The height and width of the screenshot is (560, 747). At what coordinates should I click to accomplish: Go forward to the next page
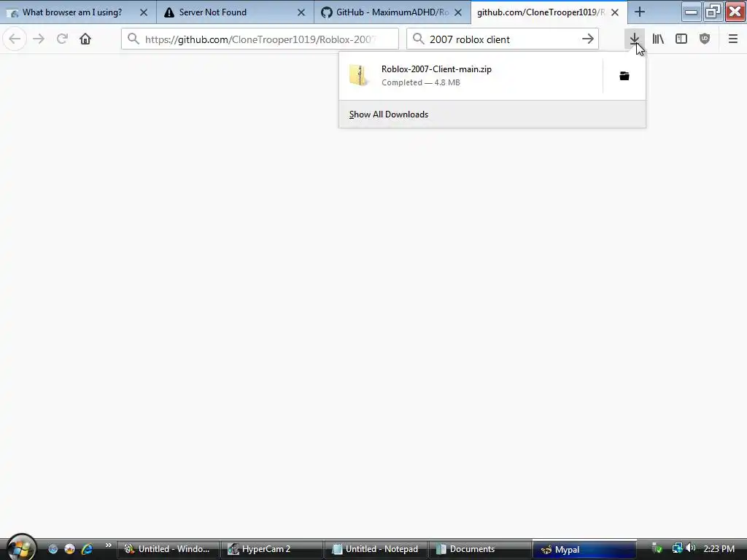tap(39, 39)
